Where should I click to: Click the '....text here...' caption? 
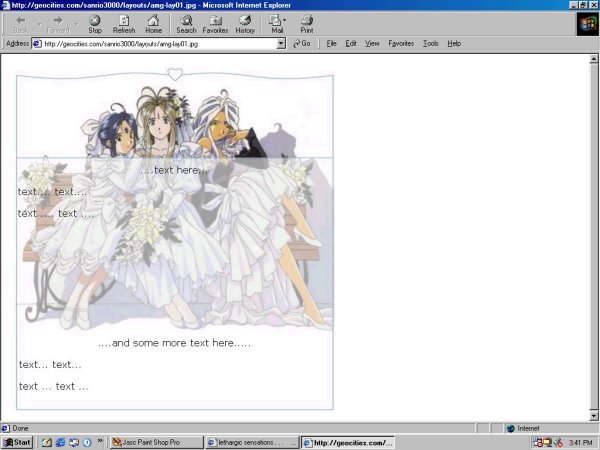(174, 170)
